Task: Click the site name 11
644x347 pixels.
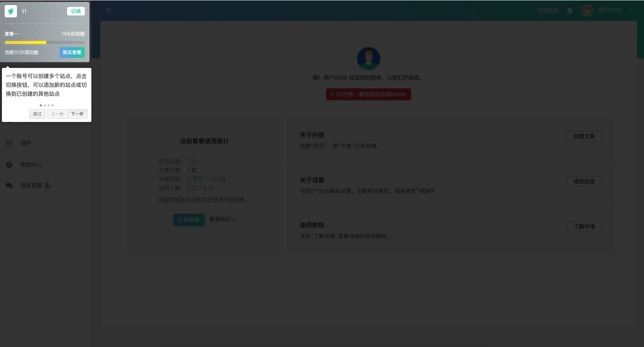Action: pos(24,12)
